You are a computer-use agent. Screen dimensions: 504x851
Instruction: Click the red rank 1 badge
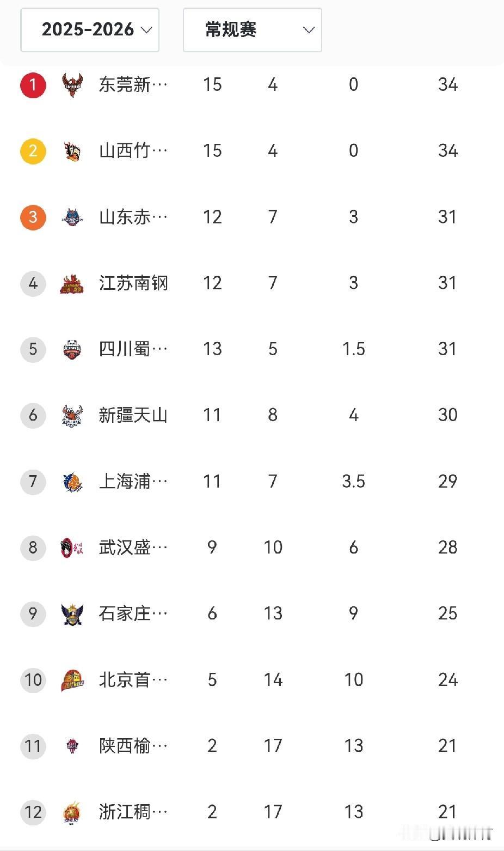(33, 85)
